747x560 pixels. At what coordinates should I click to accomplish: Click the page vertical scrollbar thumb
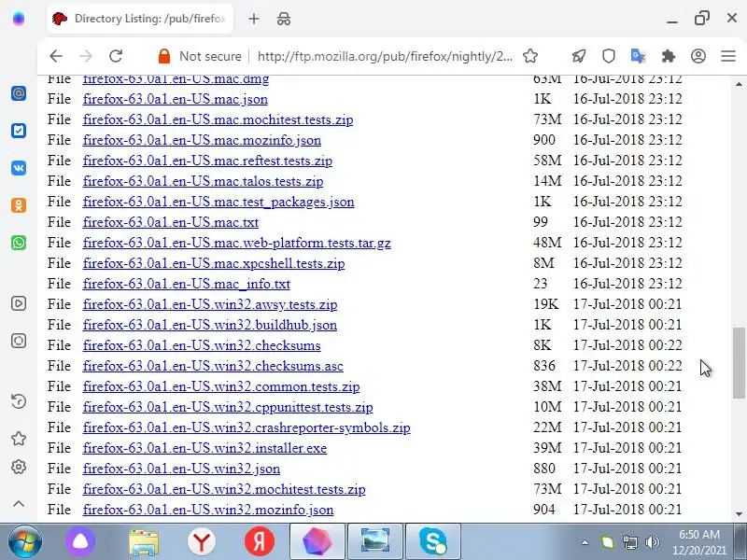point(739,362)
